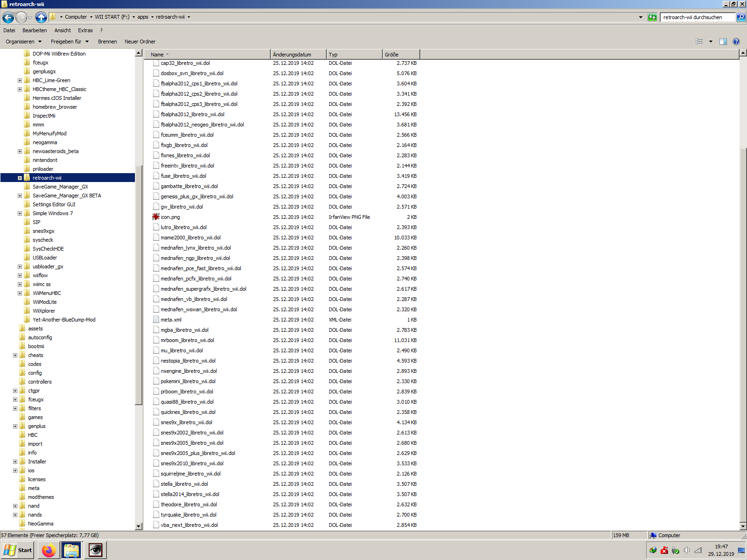
Task: Click the blue up-one-level arrow button
Action: tap(41, 17)
